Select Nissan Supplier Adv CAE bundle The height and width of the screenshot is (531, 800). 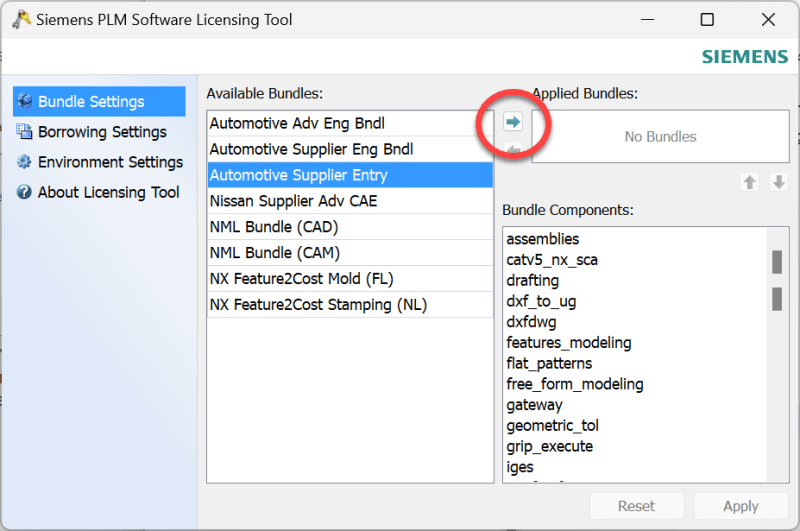[x=350, y=201]
